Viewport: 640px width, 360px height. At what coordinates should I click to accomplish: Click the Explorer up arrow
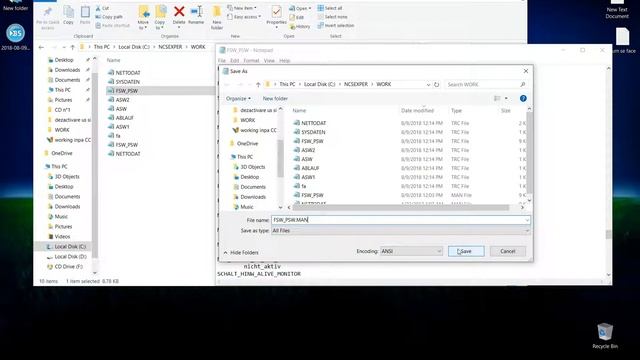[x=72, y=47]
